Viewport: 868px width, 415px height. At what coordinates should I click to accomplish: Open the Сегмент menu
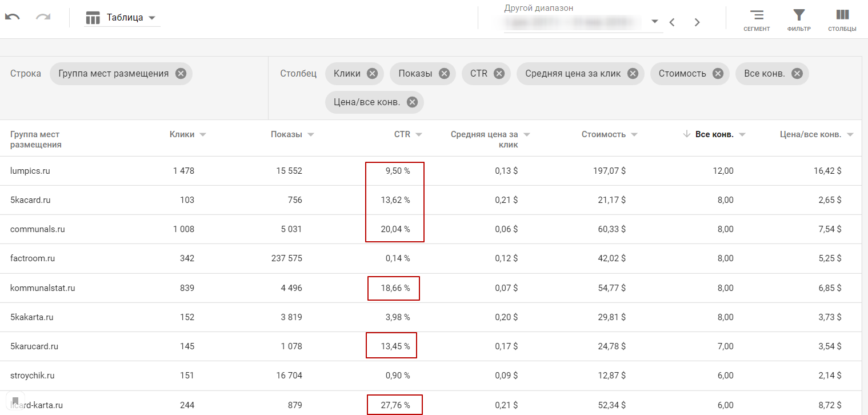click(x=757, y=20)
